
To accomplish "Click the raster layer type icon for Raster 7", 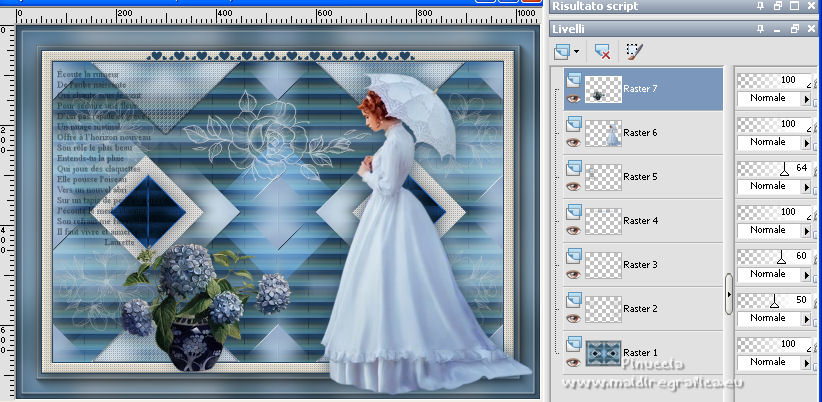I will (574, 79).
